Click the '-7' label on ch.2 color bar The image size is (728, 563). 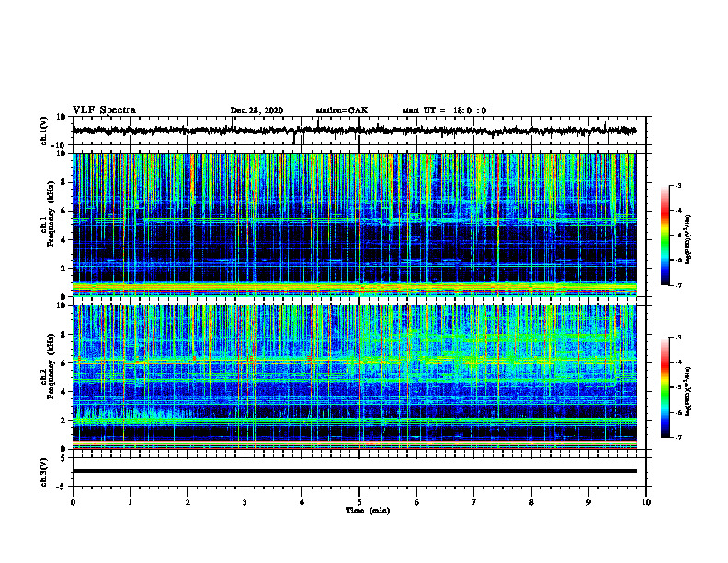tap(678, 437)
